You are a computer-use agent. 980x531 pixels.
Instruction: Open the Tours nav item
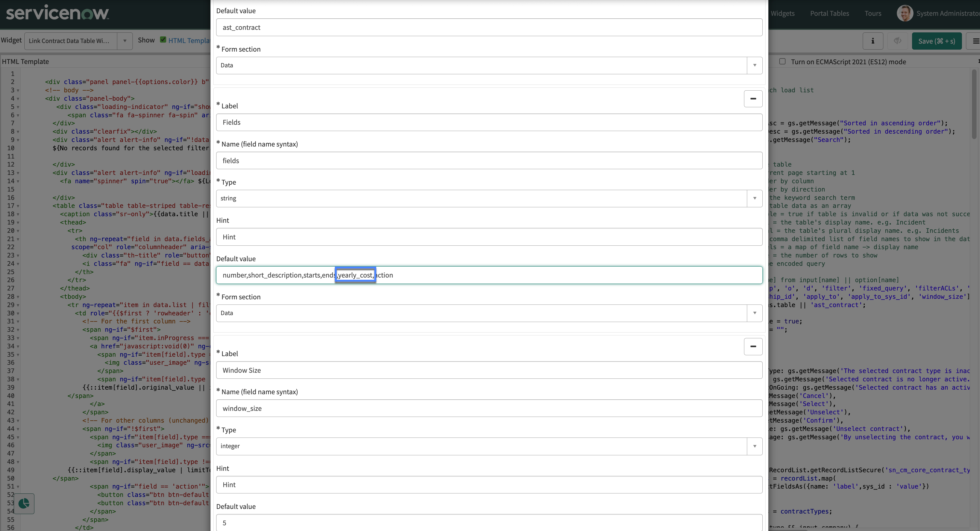(x=873, y=13)
